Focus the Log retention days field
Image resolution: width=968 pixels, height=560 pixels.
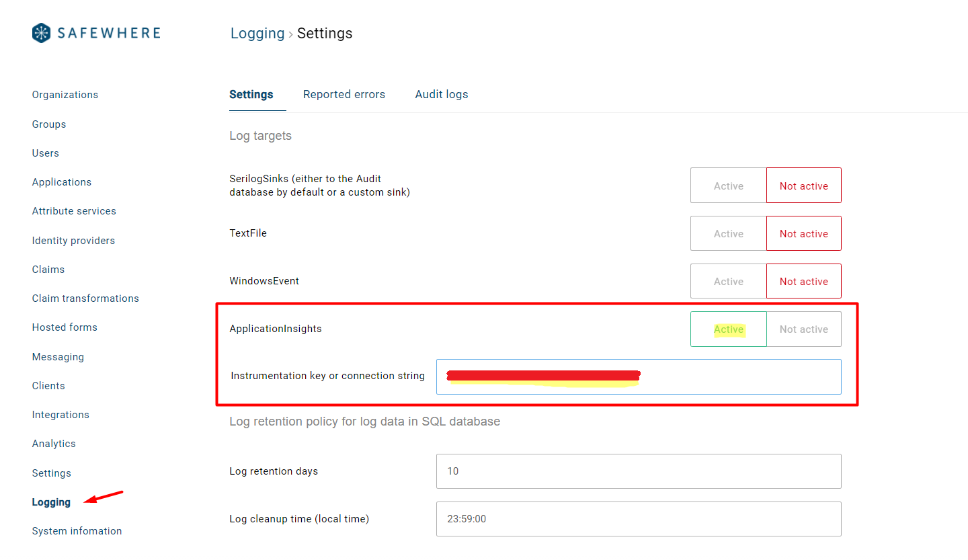(638, 471)
